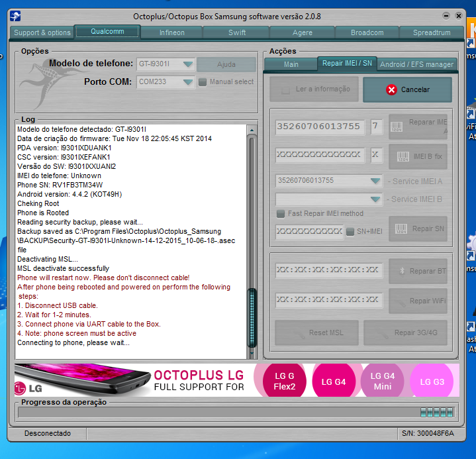Click the Cancelar button
This screenshot has height=459, width=476.
407,89
